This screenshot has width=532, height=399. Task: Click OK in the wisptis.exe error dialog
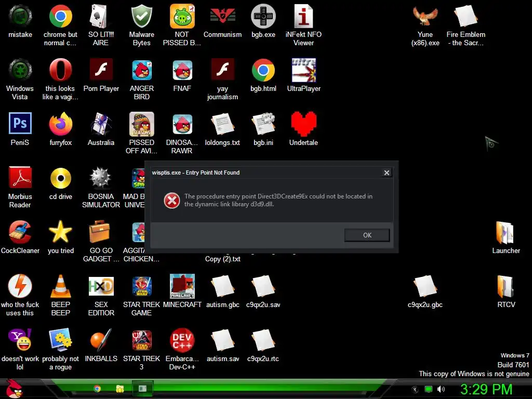tap(367, 235)
